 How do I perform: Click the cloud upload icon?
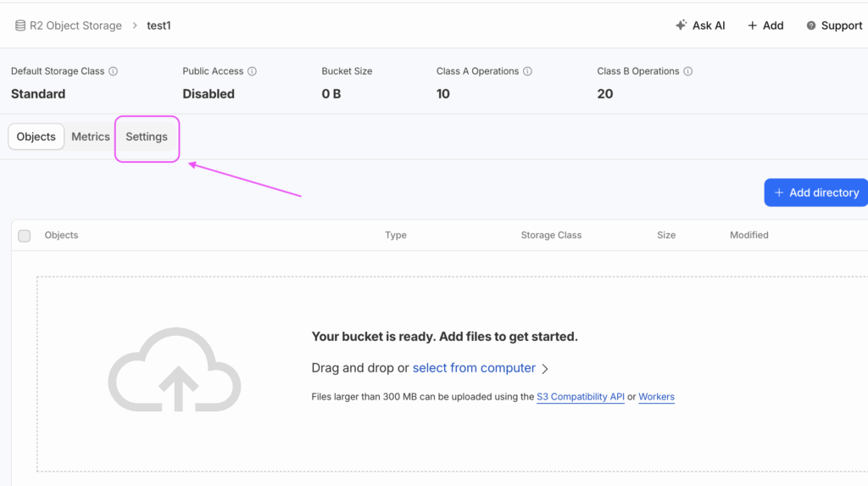point(175,371)
